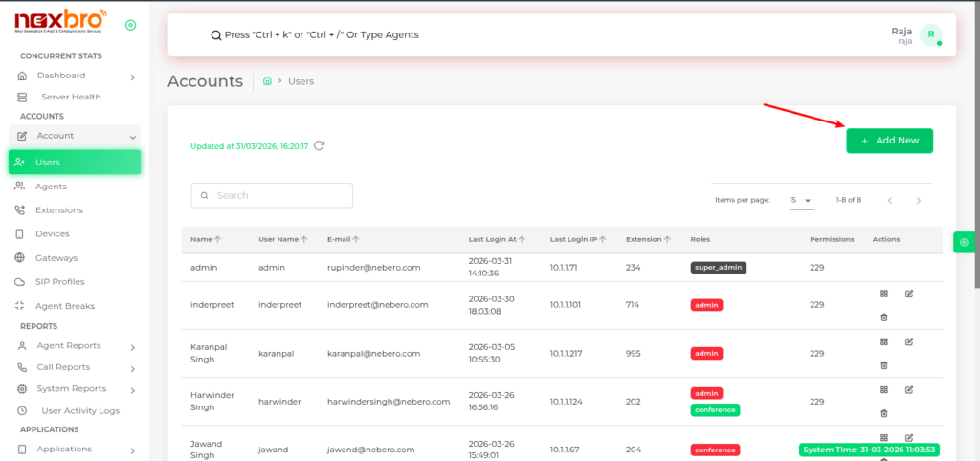
Task: Expand the Dashboard menu chevron
Action: [x=133, y=76]
